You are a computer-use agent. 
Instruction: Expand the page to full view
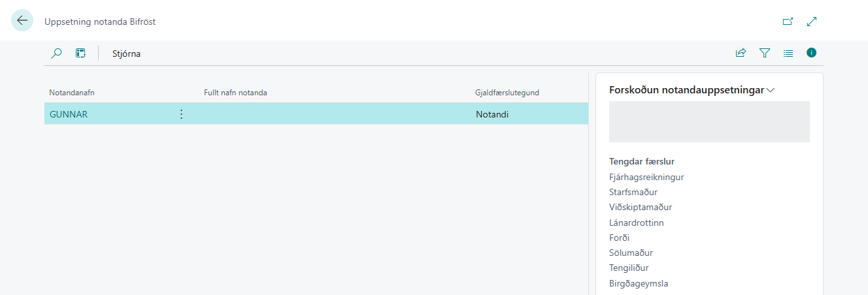pyautogui.click(x=812, y=22)
